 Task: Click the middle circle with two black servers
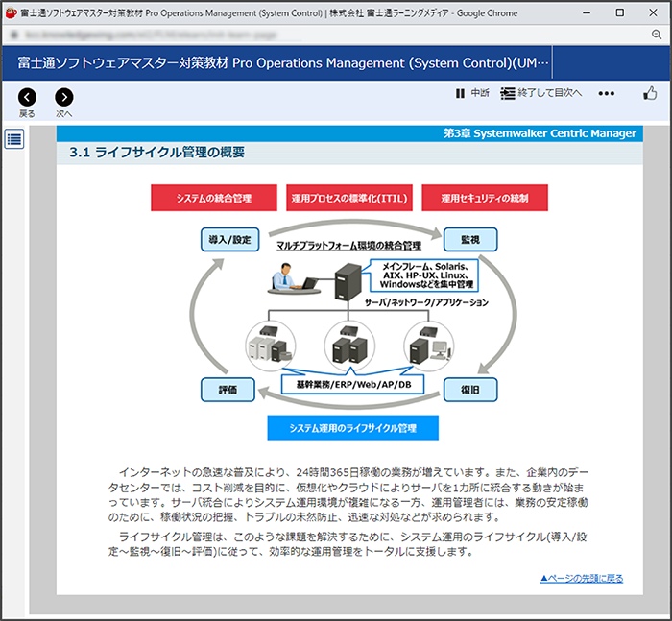tap(349, 346)
